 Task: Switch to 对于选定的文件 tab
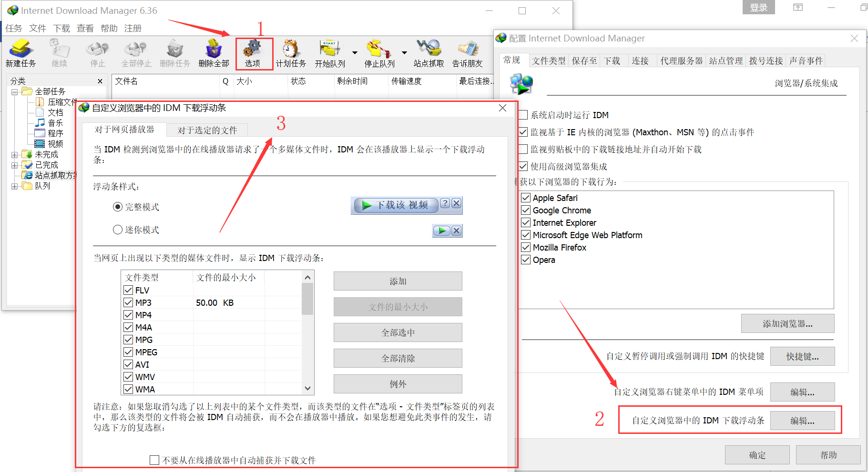207,130
